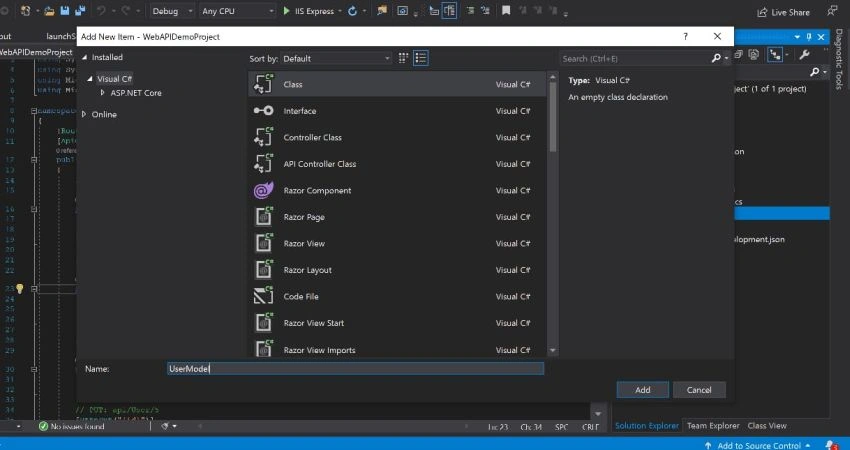The image size is (850, 450).
Task: Open the Debug configuration dropdown
Action: (x=171, y=11)
